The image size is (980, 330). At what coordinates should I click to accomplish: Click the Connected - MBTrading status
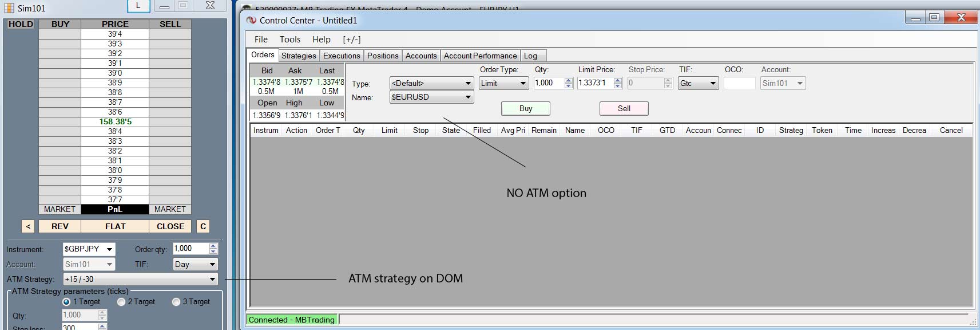click(292, 320)
